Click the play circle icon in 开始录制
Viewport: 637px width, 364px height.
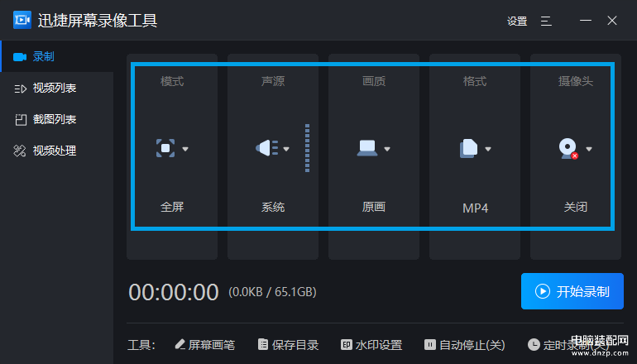click(543, 291)
